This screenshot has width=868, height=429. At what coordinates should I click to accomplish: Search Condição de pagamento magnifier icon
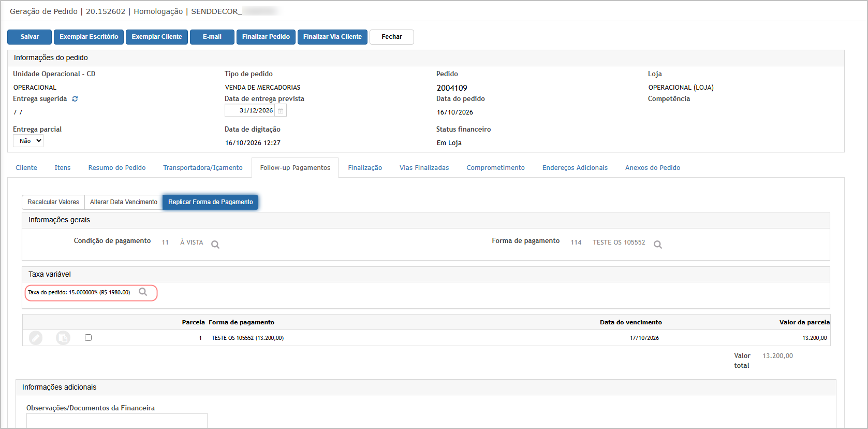(x=215, y=245)
